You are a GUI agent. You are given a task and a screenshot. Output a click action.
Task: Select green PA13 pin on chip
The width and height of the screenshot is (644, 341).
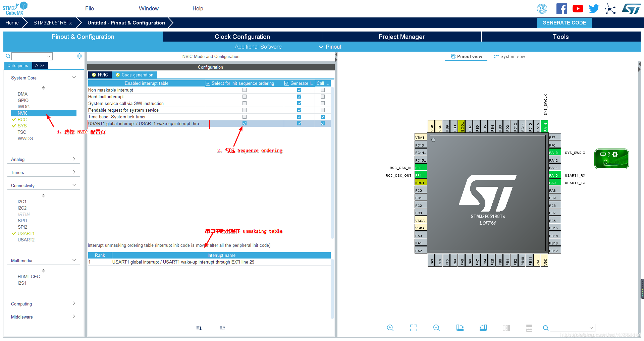tap(555, 153)
